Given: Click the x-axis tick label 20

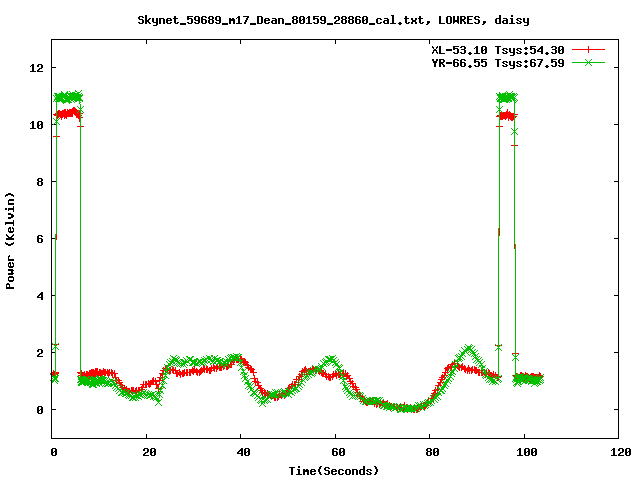Looking at the screenshot, I should click(149, 452).
